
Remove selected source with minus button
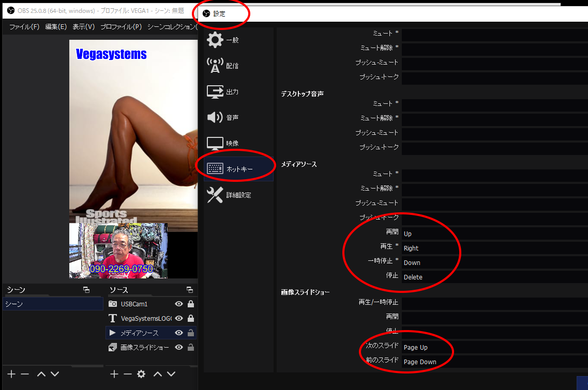click(x=128, y=374)
